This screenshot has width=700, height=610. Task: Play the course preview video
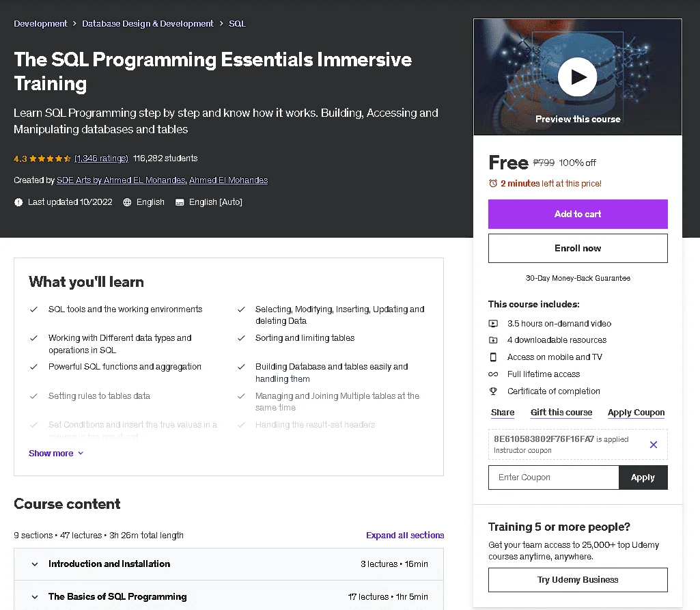click(577, 77)
